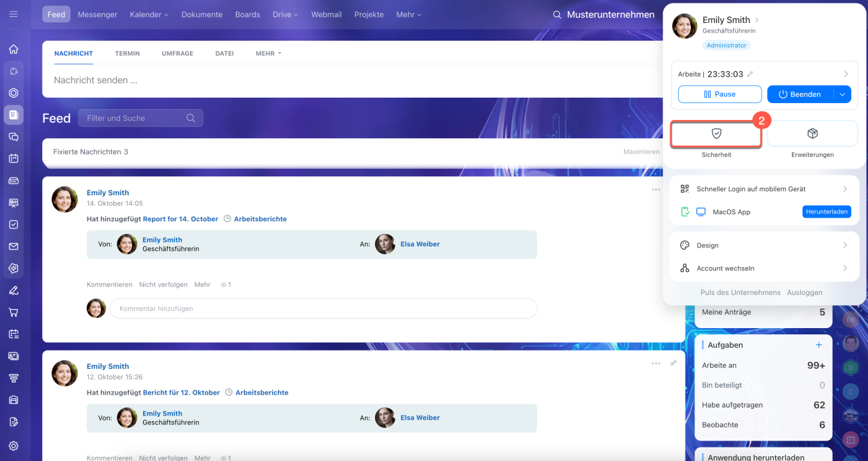The height and width of the screenshot is (461, 868).
Task: Open the hamburger menu in the sidebar
Action: (14, 14)
